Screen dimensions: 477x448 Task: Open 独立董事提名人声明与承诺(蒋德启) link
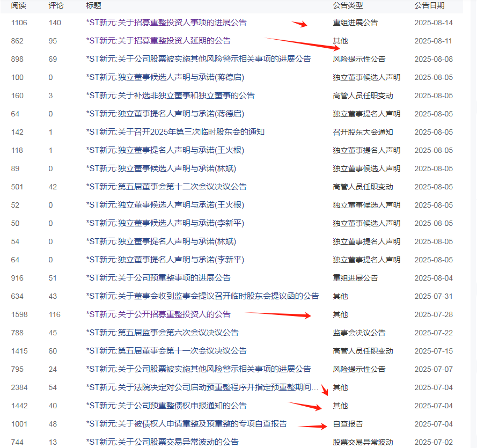[165, 114]
